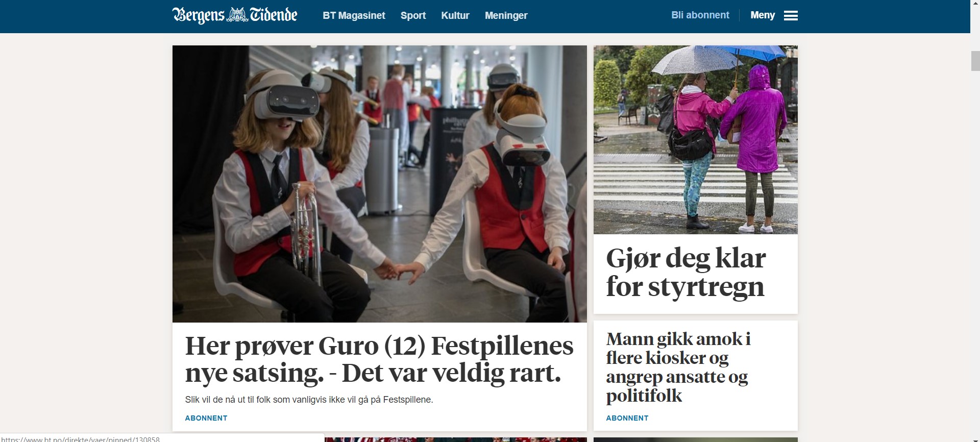The image size is (980, 442).
Task: Expand the Meny label
Action: [x=763, y=15]
